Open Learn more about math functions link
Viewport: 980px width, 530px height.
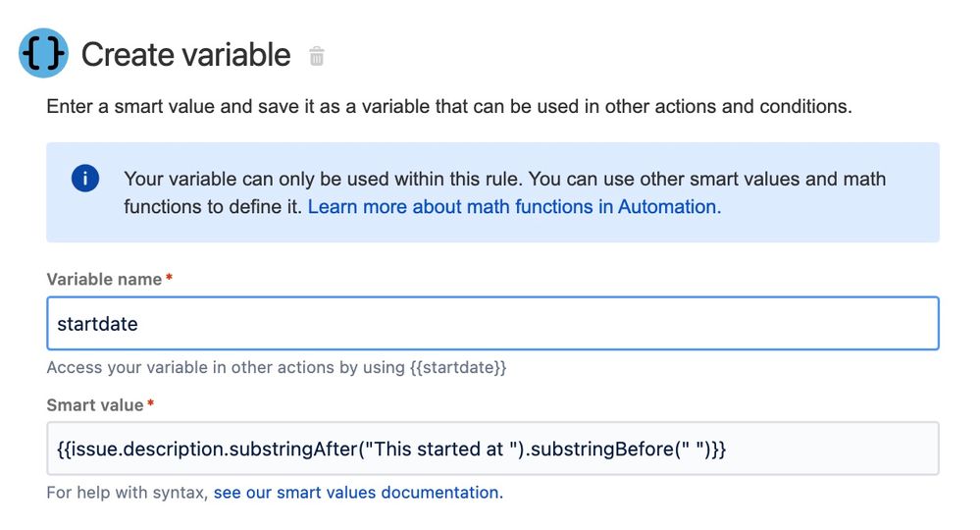(x=514, y=207)
